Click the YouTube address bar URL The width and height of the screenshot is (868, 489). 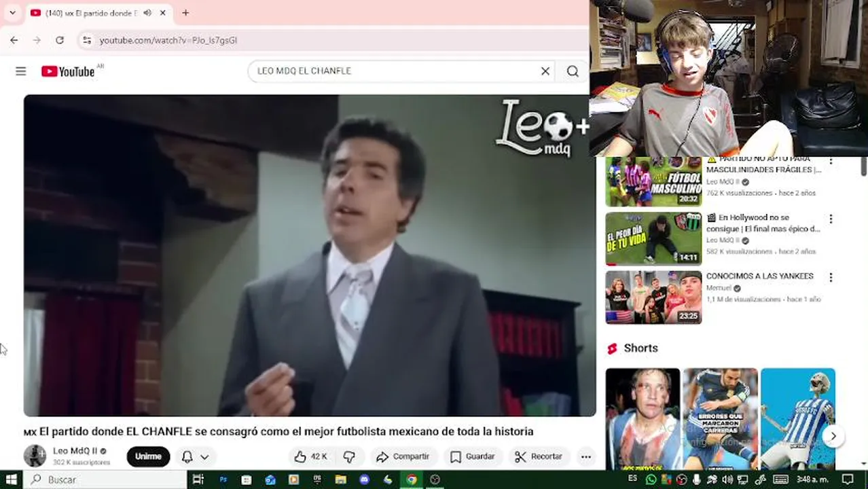coord(168,40)
